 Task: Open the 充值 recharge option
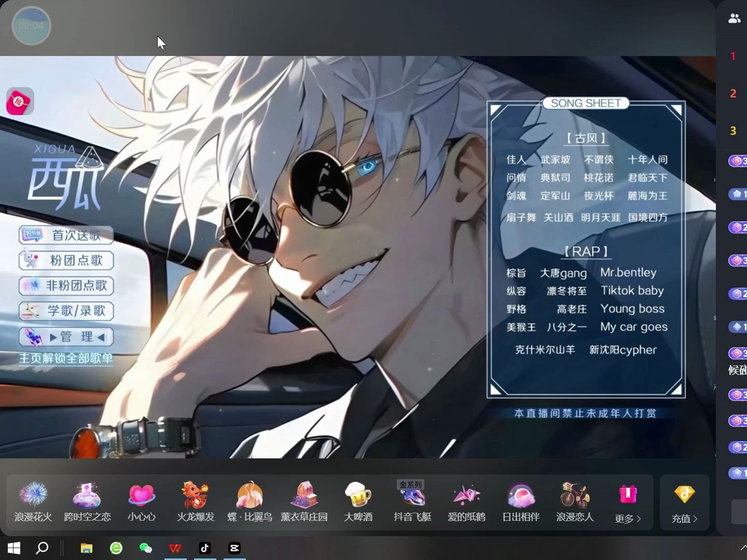tap(684, 503)
